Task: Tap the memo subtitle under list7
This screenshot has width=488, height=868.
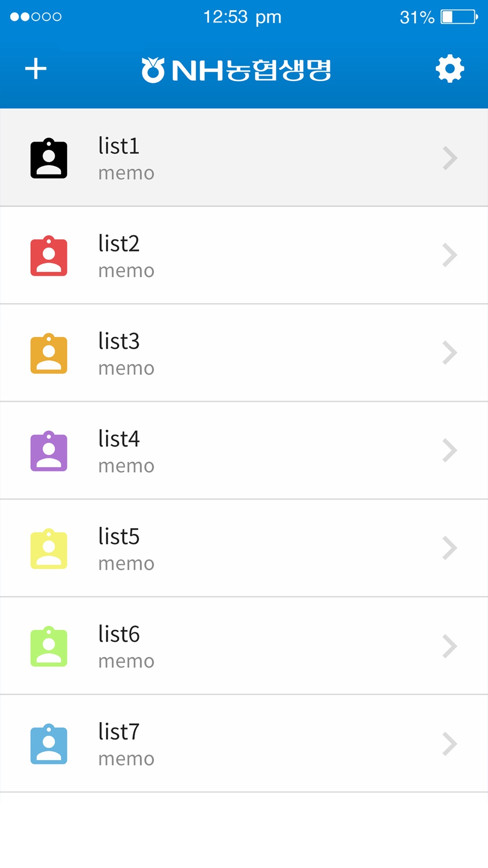Action: (x=126, y=759)
